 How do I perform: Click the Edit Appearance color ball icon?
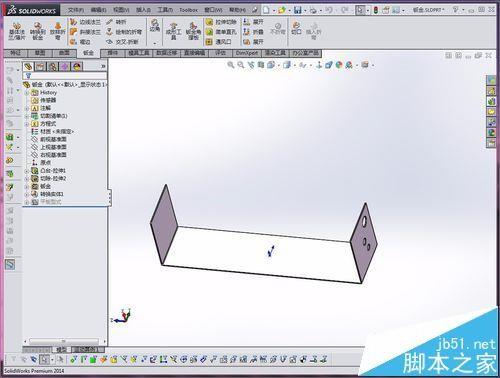coord(339,65)
